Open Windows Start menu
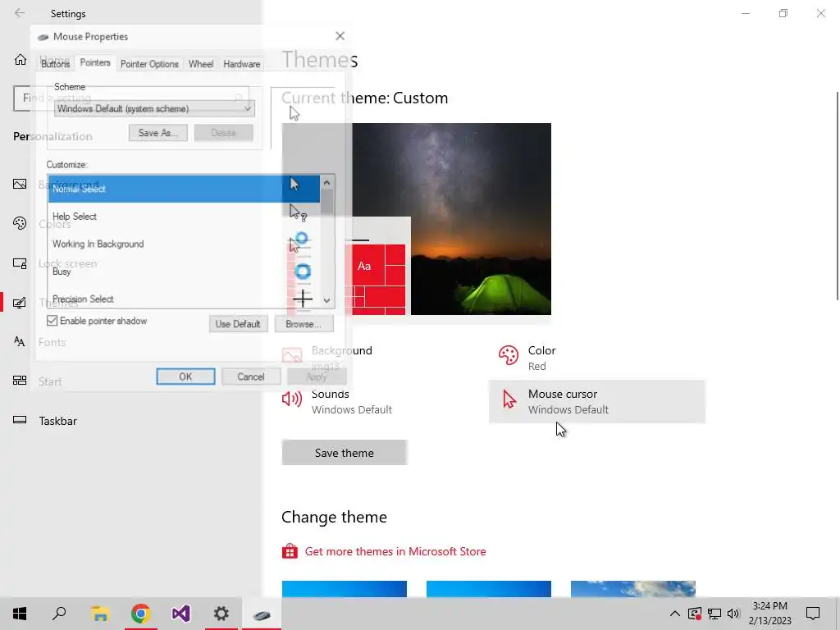 point(20,614)
